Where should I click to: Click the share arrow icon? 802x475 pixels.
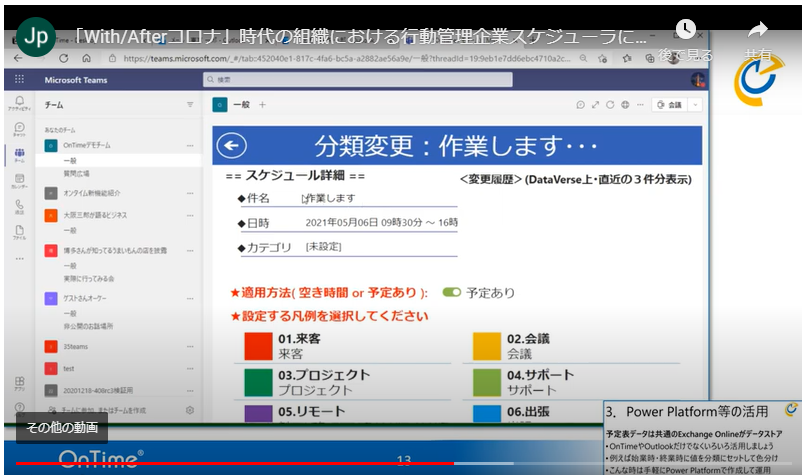point(758,30)
